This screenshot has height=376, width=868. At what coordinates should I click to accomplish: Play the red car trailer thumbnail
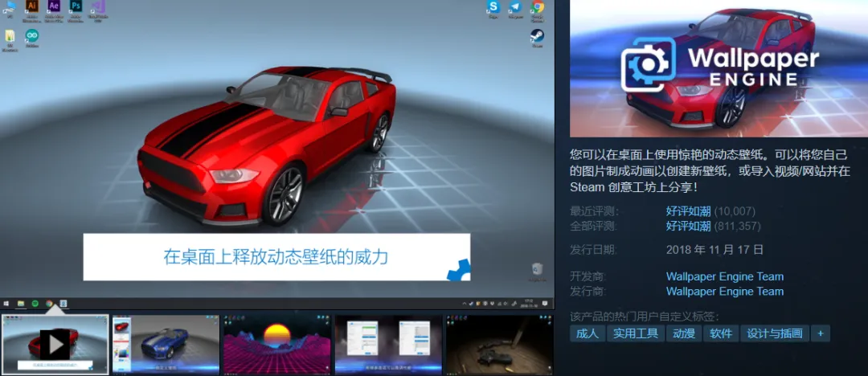click(x=55, y=345)
